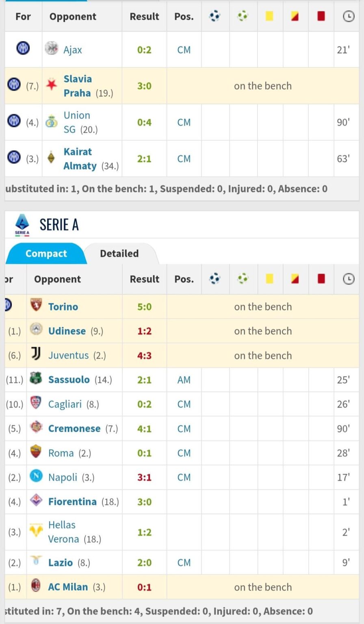Image resolution: width=364 pixels, height=624 pixels.
Task: Select the Roma club crest
Action: point(36,453)
